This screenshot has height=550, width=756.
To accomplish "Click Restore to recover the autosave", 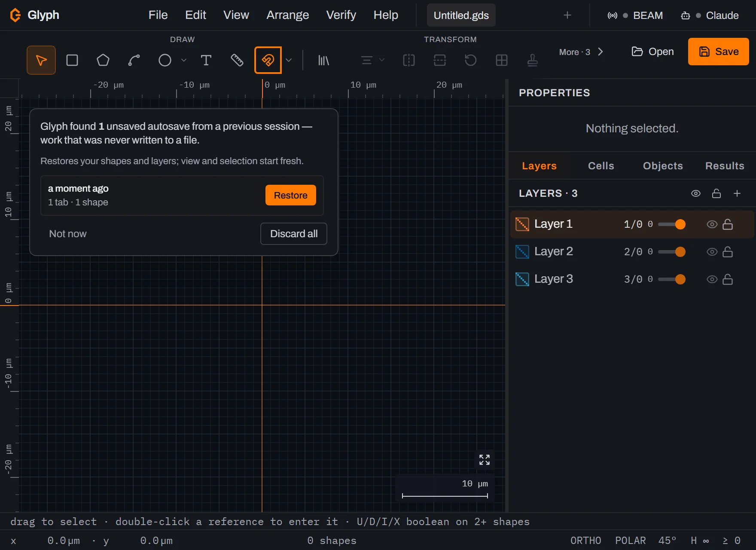I will pyautogui.click(x=291, y=195).
